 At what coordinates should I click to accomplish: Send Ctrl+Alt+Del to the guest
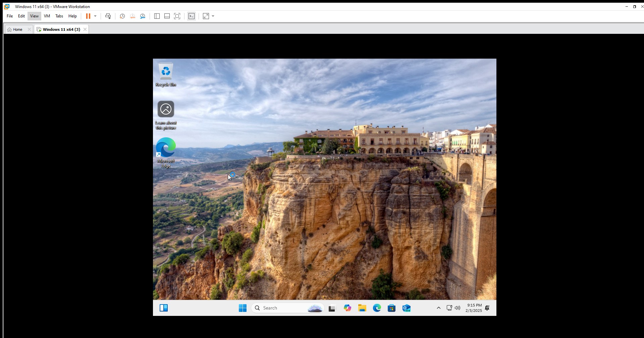pos(108,16)
